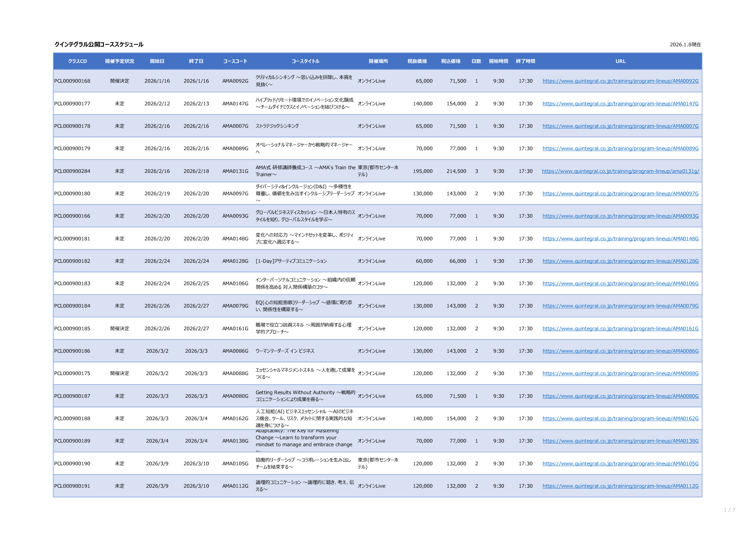
Task: Follow the AMA0148G URL
Action: [x=620, y=239]
